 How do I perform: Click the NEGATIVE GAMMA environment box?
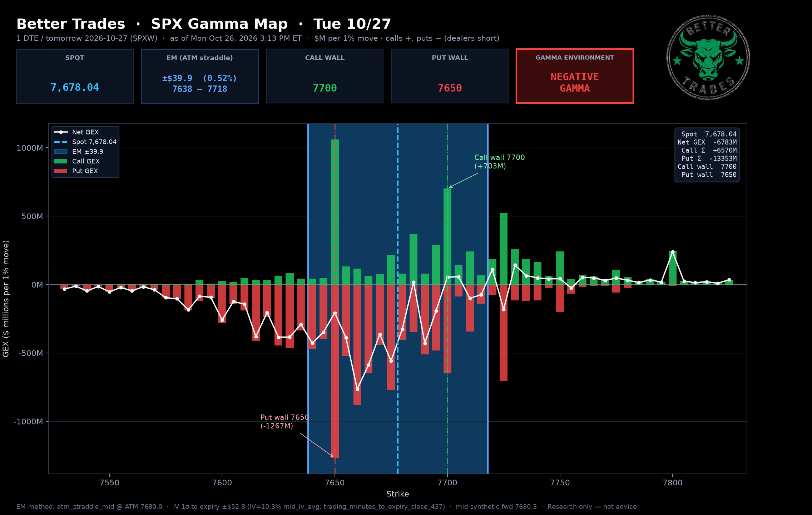coord(575,76)
